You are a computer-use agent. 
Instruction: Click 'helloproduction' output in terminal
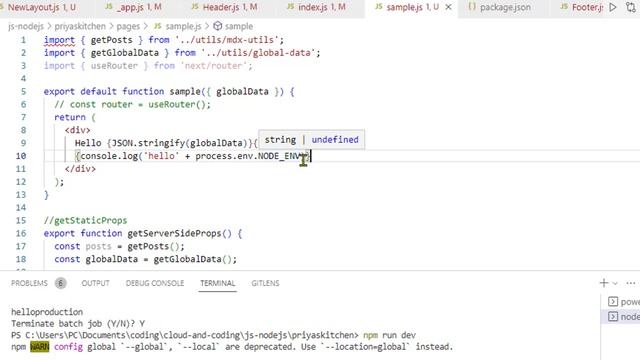[x=47, y=312]
